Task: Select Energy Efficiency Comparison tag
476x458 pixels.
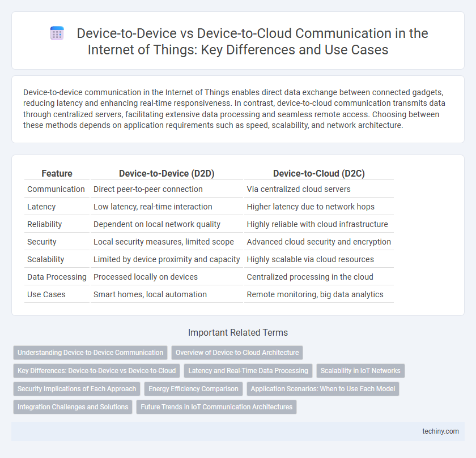Action: click(x=193, y=389)
